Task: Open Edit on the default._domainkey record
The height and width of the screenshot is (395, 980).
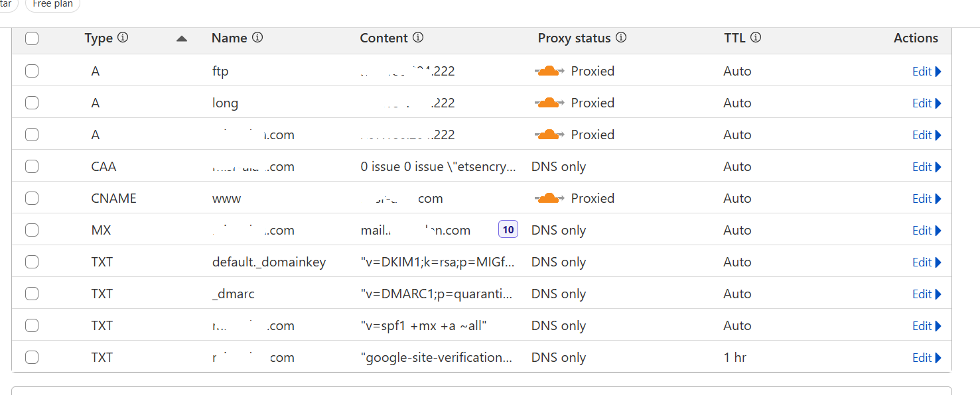Action: coord(926,262)
